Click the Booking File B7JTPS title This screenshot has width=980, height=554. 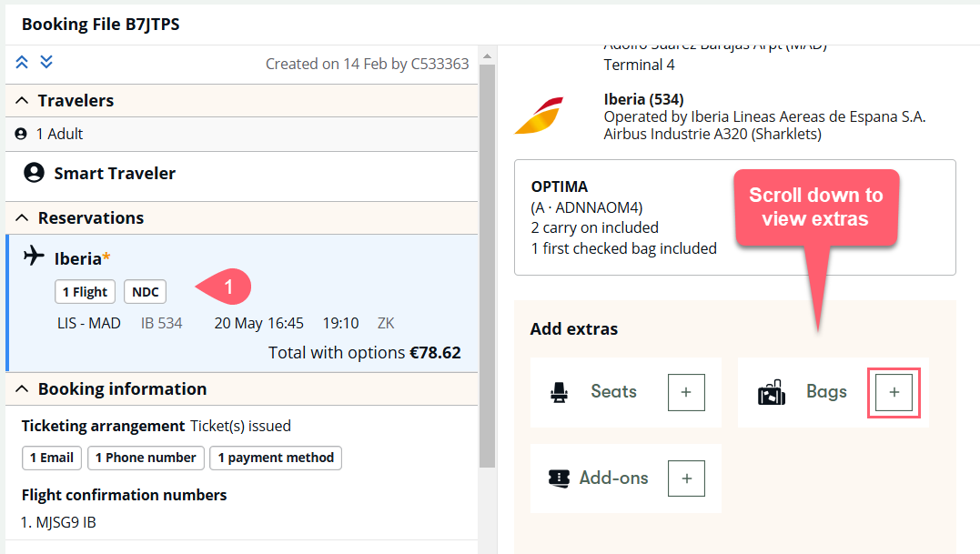coord(101,24)
